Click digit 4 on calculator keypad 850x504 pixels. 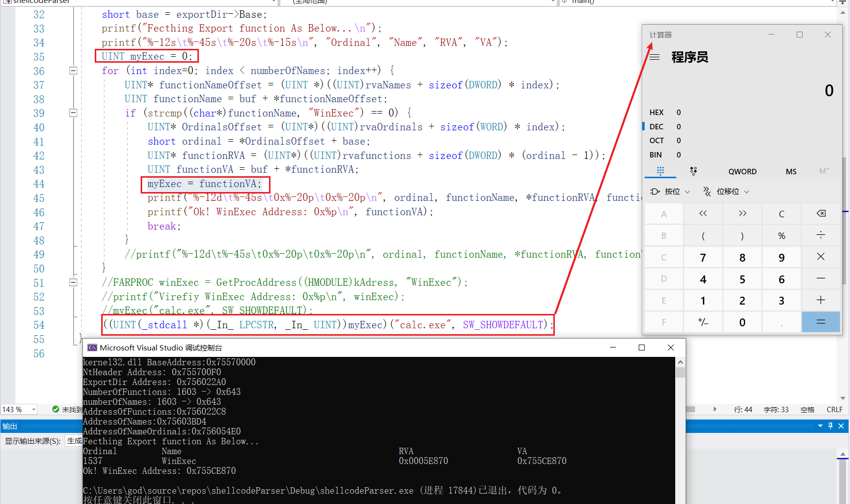click(x=703, y=279)
